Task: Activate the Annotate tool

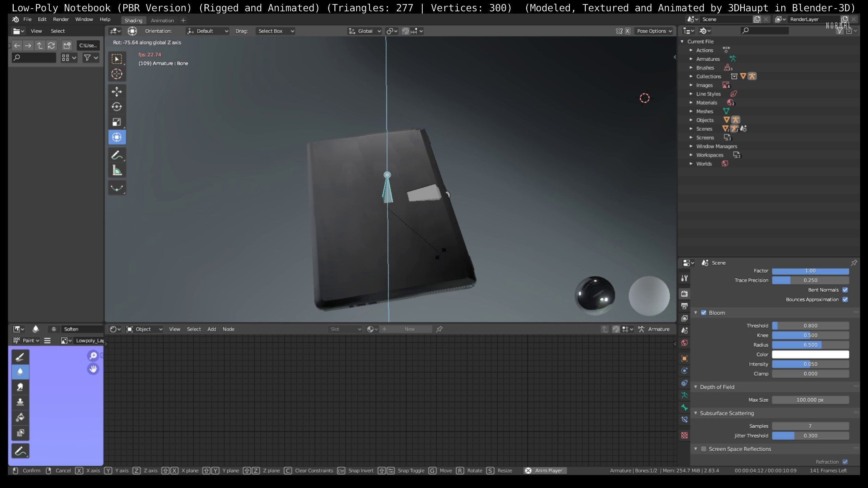Action: [x=116, y=155]
